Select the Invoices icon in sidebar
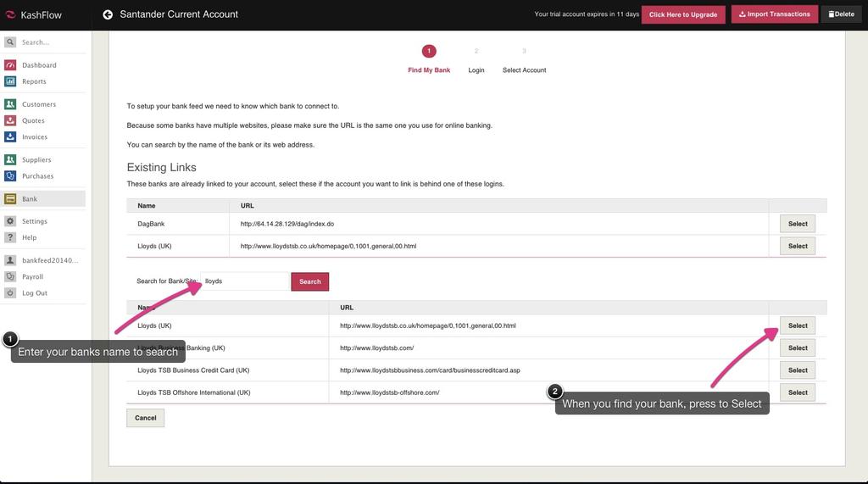 coord(10,136)
